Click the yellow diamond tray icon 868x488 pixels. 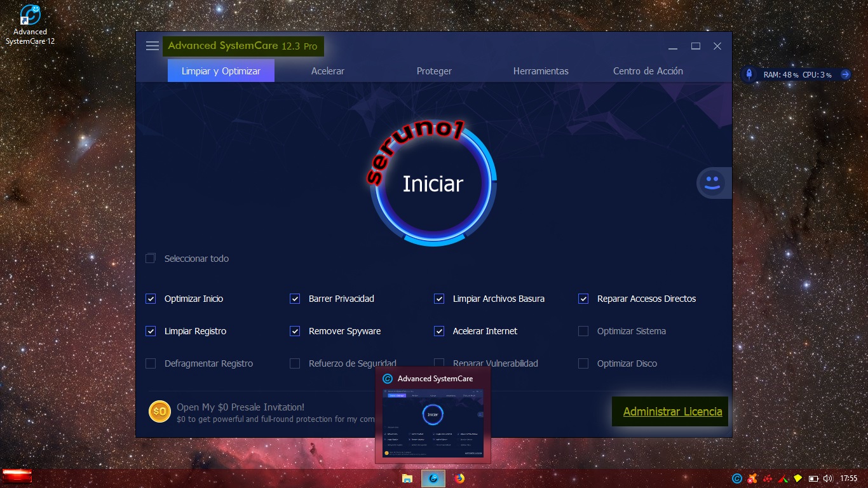[x=798, y=478]
